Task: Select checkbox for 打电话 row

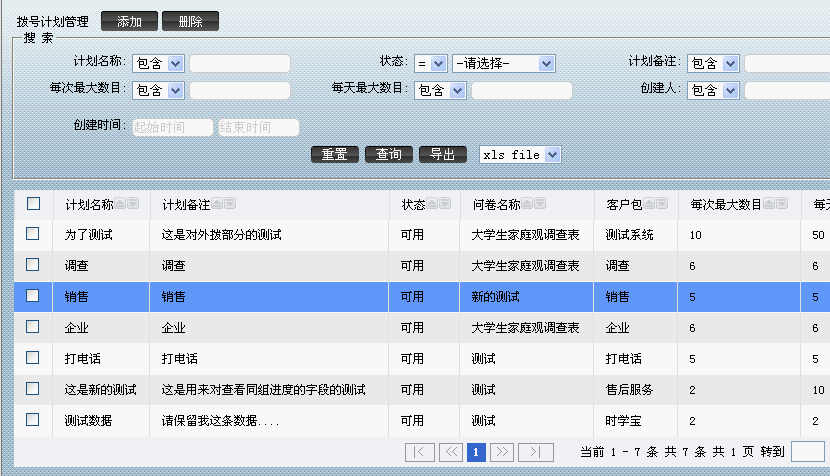Action: pyautogui.click(x=33, y=357)
